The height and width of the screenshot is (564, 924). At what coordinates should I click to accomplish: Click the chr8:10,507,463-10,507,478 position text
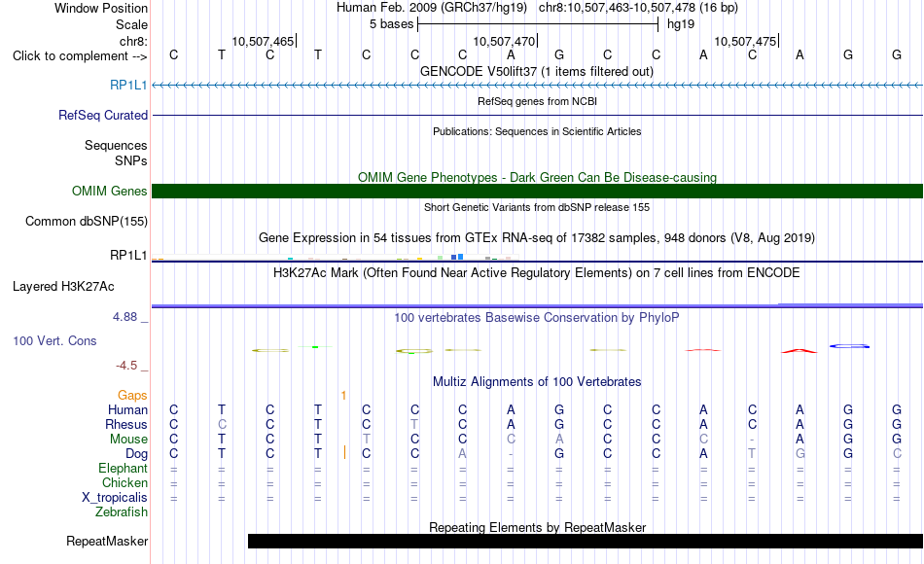(638, 8)
